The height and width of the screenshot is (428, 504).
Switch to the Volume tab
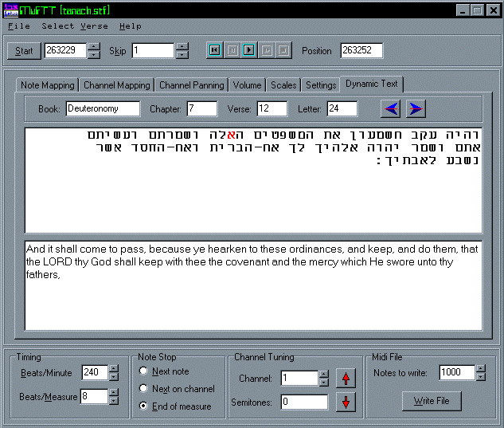coord(247,85)
